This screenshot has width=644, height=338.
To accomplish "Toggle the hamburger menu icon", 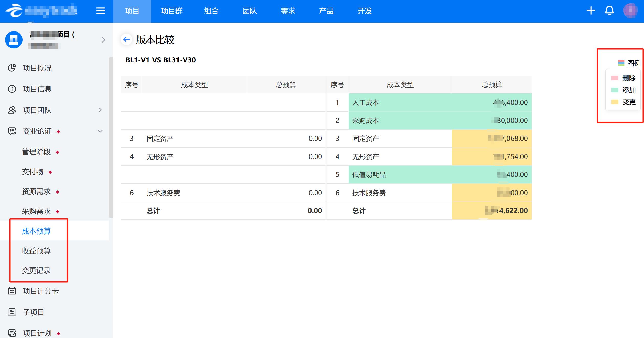I will pyautogui.click(x=101, y=11).
